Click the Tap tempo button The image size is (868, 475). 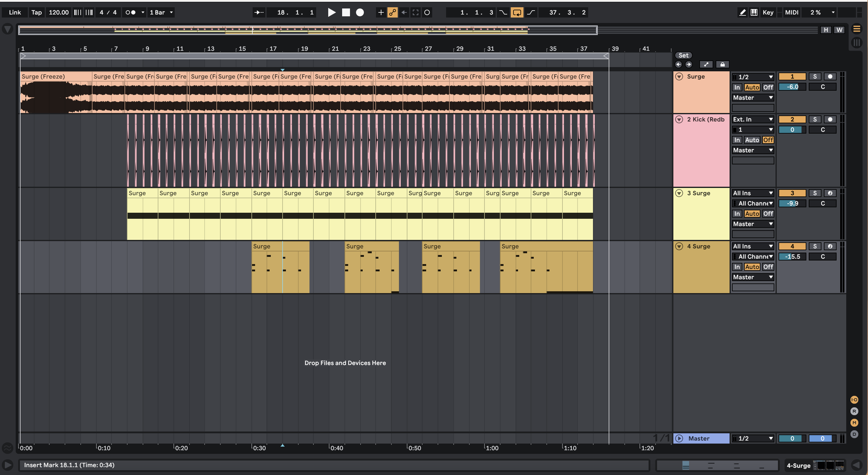tap(36, 12)
